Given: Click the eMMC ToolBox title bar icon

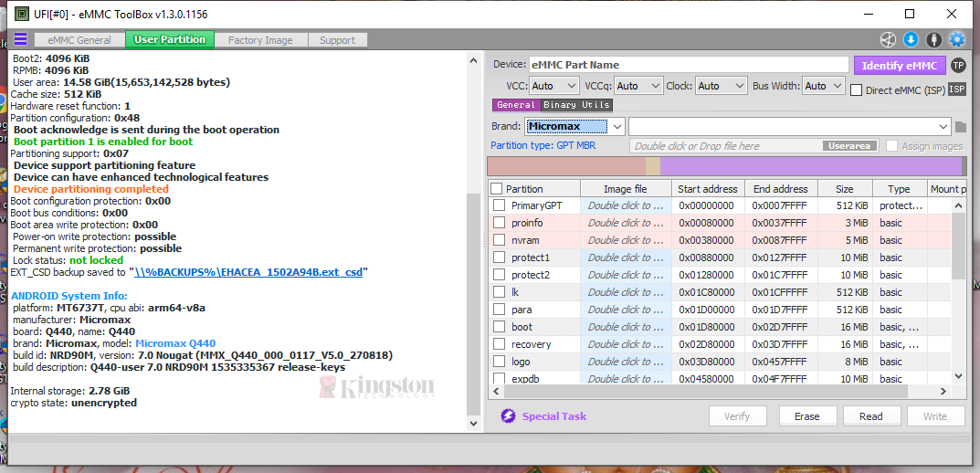Looking at the screenshot, I should (21, 14).
